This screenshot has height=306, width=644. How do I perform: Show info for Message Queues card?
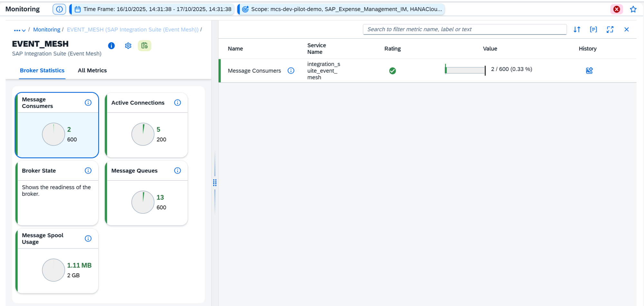177,171
